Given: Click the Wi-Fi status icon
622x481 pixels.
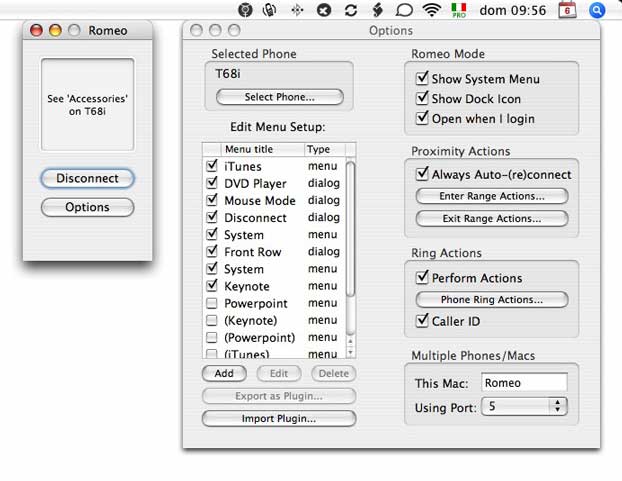Looking at the screenshot, I should click(x=432, y=10).
